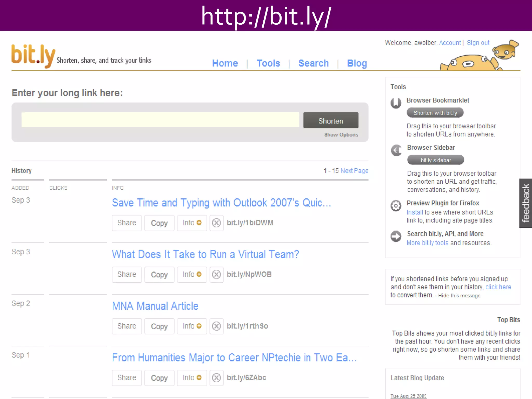Share the Outlook 2007 link
The height and width of the screenshot is (399, 532).
[127, 223]
